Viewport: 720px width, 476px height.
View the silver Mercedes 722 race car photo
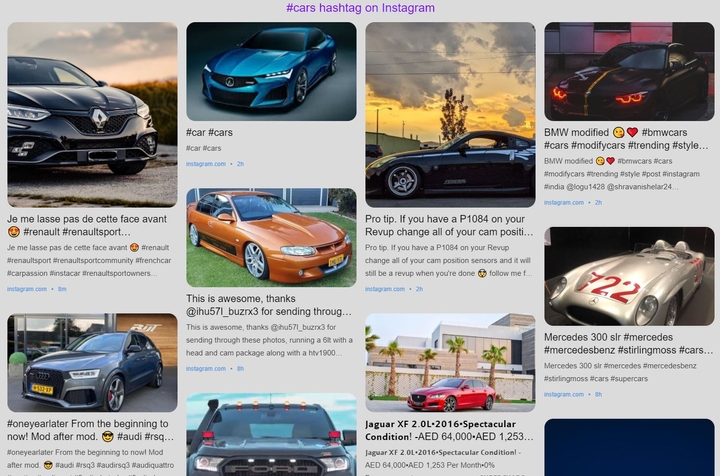630,276
